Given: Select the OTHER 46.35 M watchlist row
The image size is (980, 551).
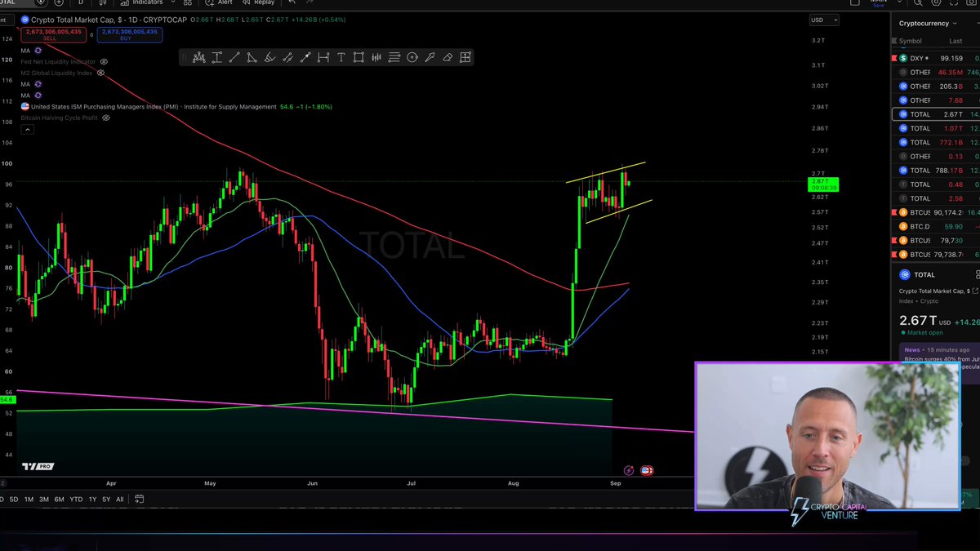Looking at the screenshot, I should tap(935, 73).
